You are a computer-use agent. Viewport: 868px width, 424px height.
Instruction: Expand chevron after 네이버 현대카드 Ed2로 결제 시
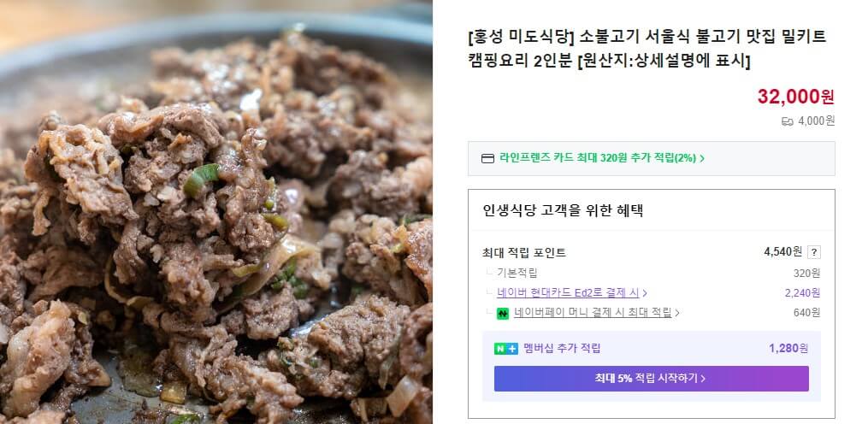coord(645,293)
